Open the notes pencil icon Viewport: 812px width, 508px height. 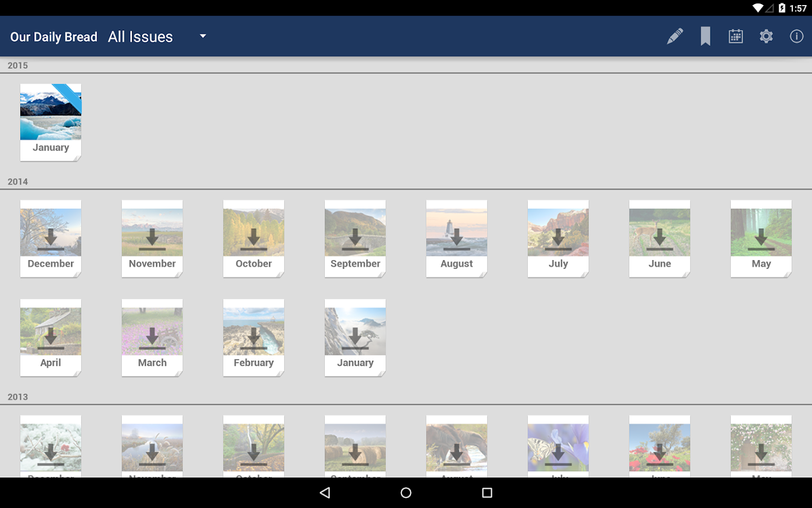(675, 37)
